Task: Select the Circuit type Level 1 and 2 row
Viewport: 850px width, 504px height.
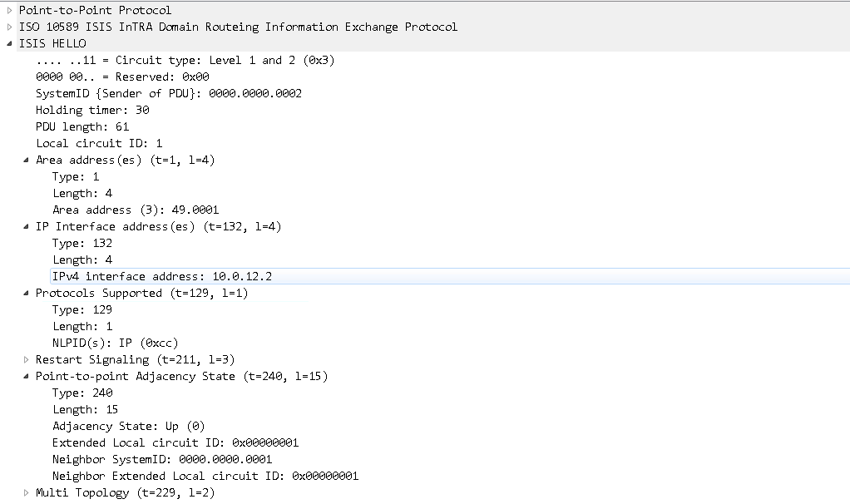Action: pos(185,60)
